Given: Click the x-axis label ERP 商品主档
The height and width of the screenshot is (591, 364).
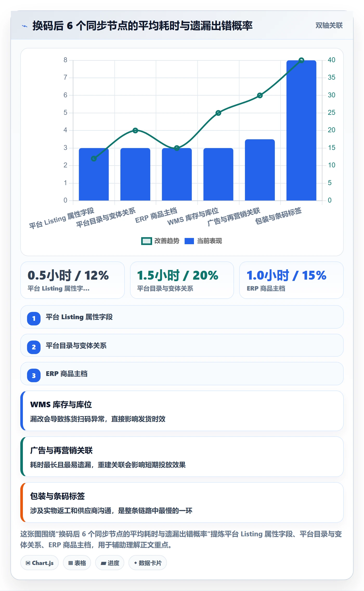Looking at the screenshot, I should [156, 215].
